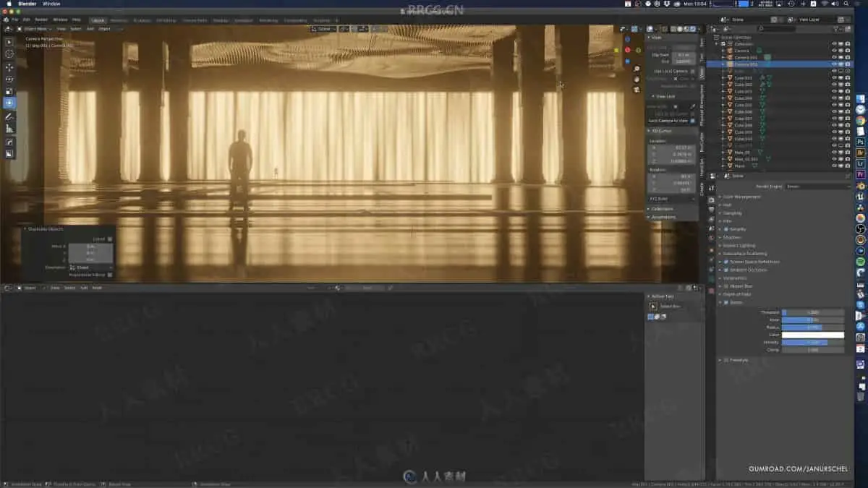Image resolution: width=868 pixels, height=488 pixels.
Task: Open the World properties tab
Action: [711, 236]
